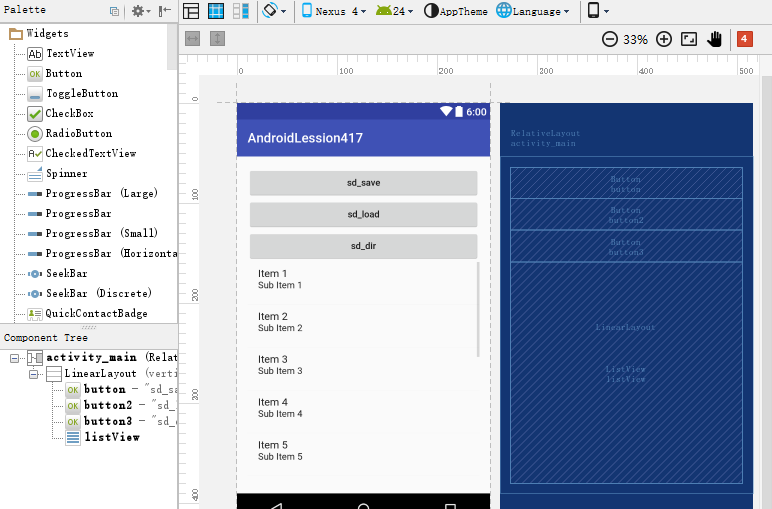Show Design and Blueprint side by side

coord(241,11)
